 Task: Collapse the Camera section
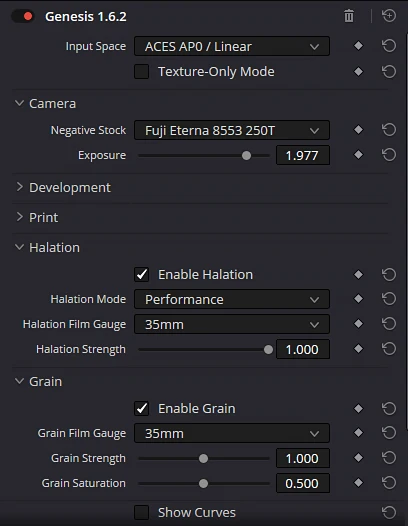click(19, 103)
